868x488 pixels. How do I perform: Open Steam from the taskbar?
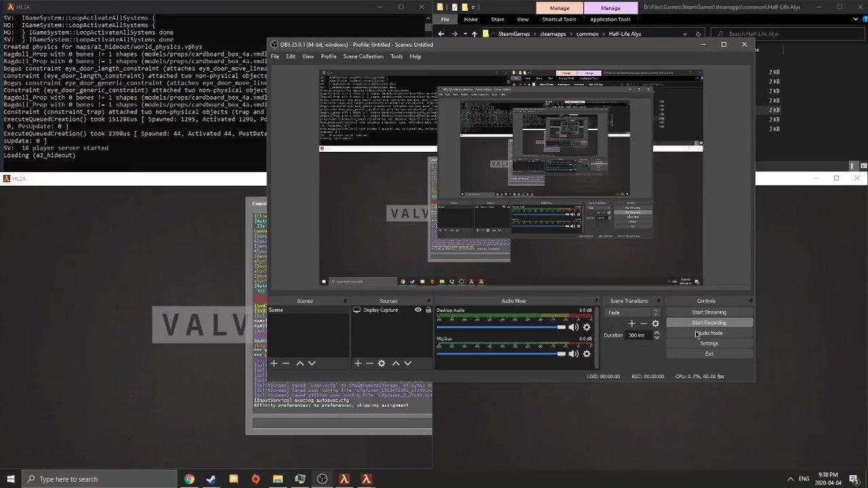point(211,479)
